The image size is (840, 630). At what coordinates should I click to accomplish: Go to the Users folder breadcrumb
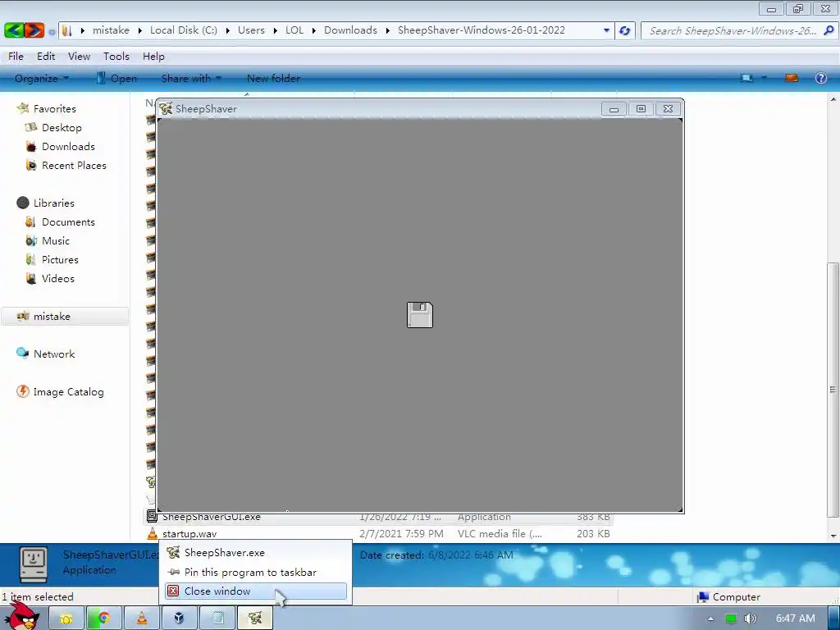click(x=251, y=30)
